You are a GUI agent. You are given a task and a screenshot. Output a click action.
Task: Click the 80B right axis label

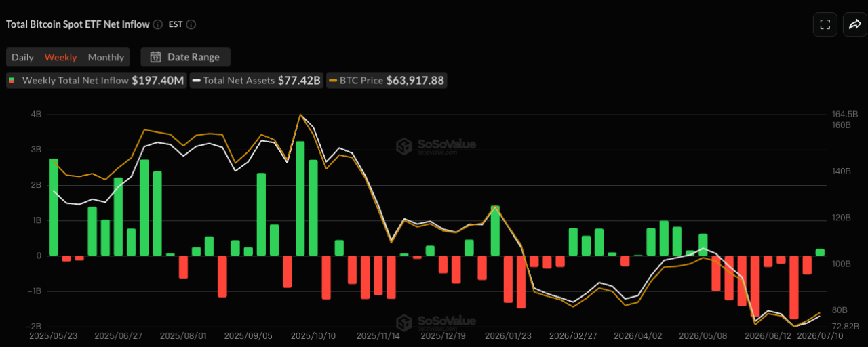(840, 310)
